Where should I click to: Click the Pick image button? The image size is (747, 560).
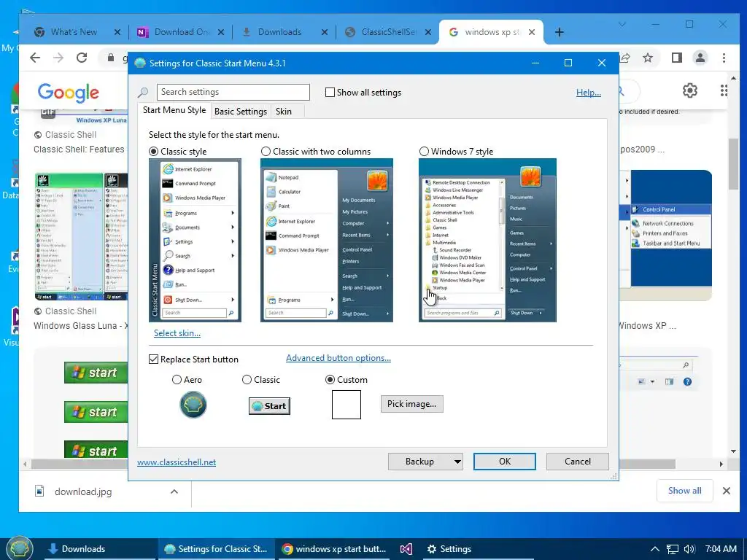tap(411, 404)
